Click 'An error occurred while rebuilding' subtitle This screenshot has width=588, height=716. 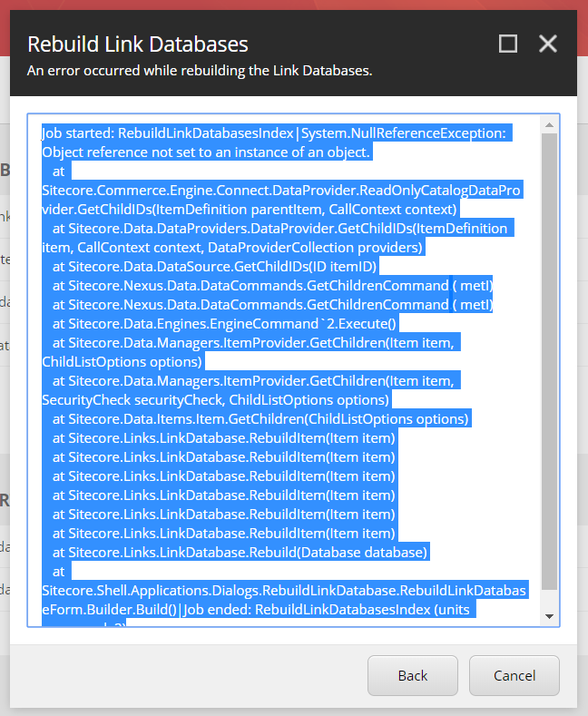[x=200, y=71]
